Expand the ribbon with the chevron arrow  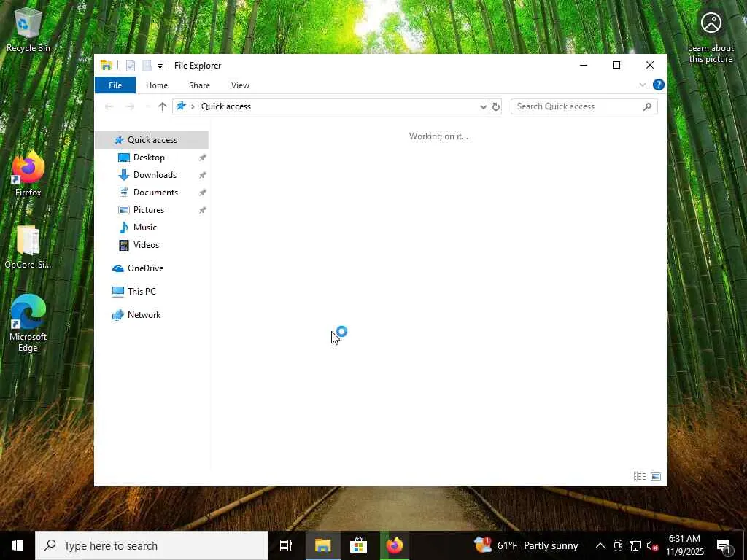coord(642,85)
